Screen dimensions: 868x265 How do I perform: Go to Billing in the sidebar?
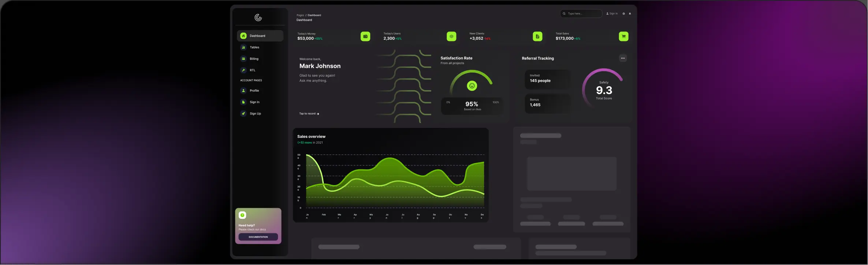click(254, 59)
